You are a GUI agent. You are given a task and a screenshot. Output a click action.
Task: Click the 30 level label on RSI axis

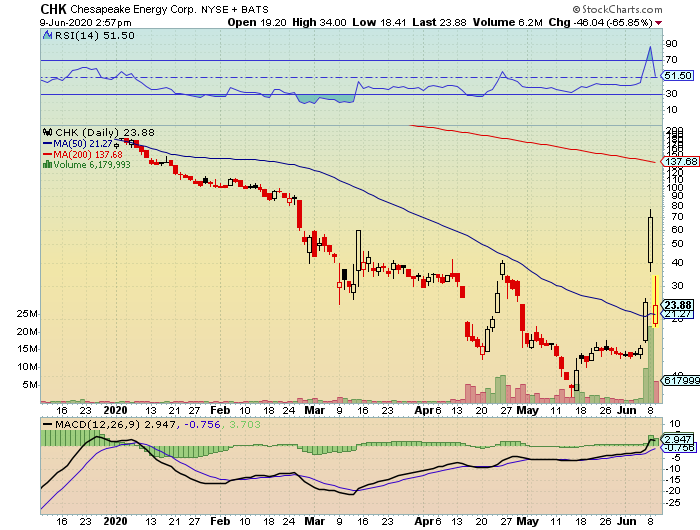pyautogui.click(x=671, y=94)
